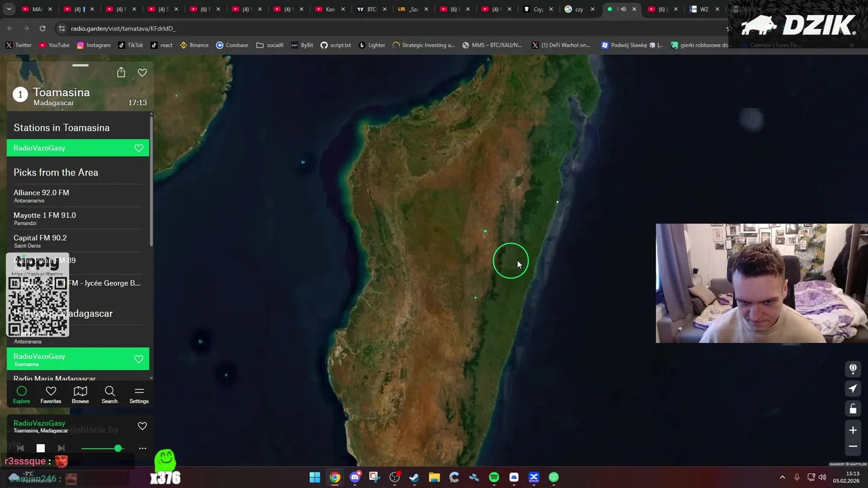The height and width of the screenshot is (488, 868).
Task: Favorite the RadioVazoGasy row labeled Toamasina
Action: 138,359
